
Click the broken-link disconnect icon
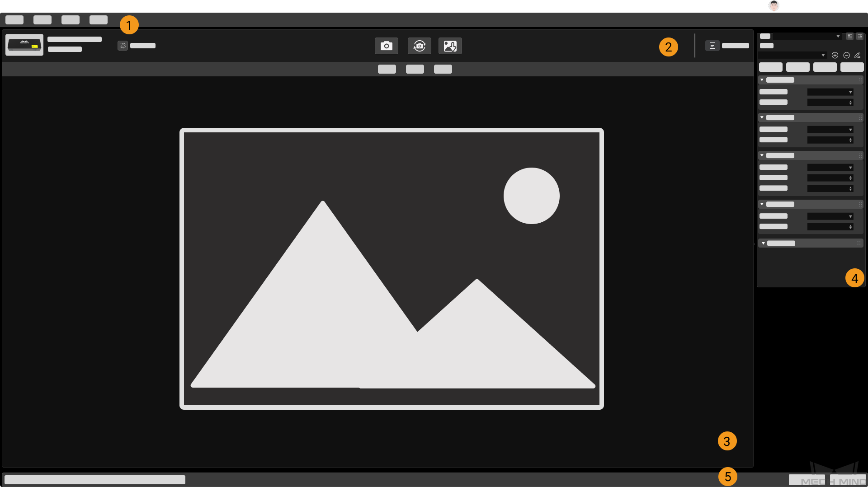pyautogui.click(x=123, y=46)
